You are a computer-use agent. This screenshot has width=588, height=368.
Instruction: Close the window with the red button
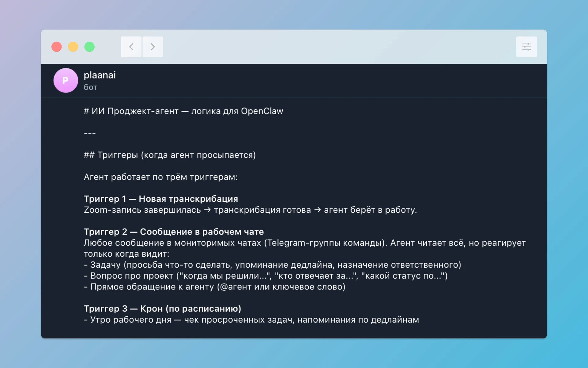tap(57, 47)
